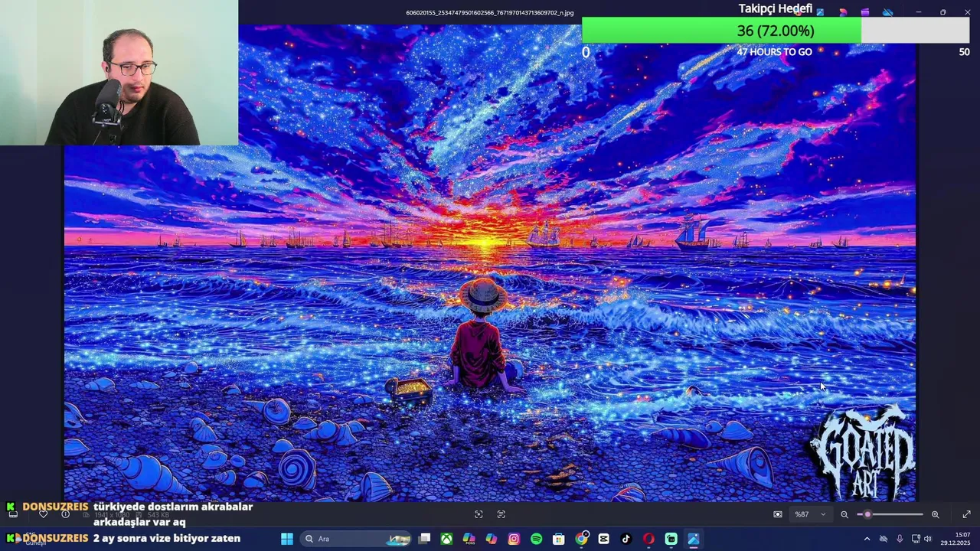Viewport: 980px width, 551px height.
Task: Click the active Photos app icon in the taskbar
Action: coord(694,539)
